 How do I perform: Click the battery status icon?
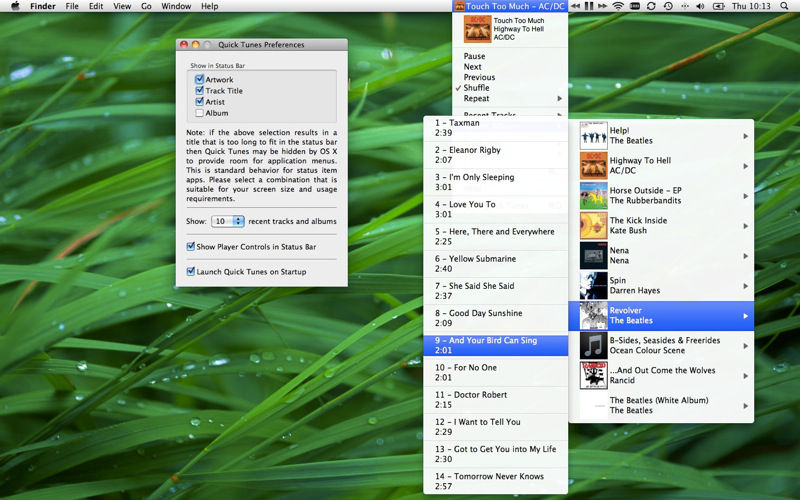click(718, 6)
